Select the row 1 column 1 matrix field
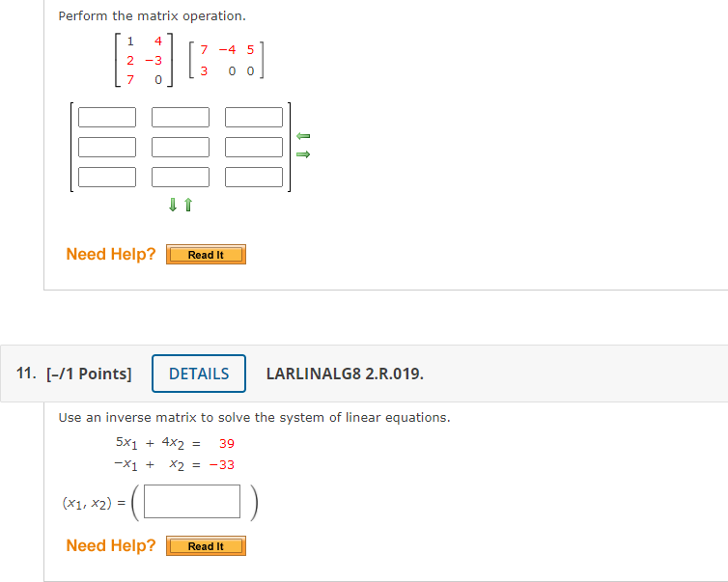 (x=107, y=118)
